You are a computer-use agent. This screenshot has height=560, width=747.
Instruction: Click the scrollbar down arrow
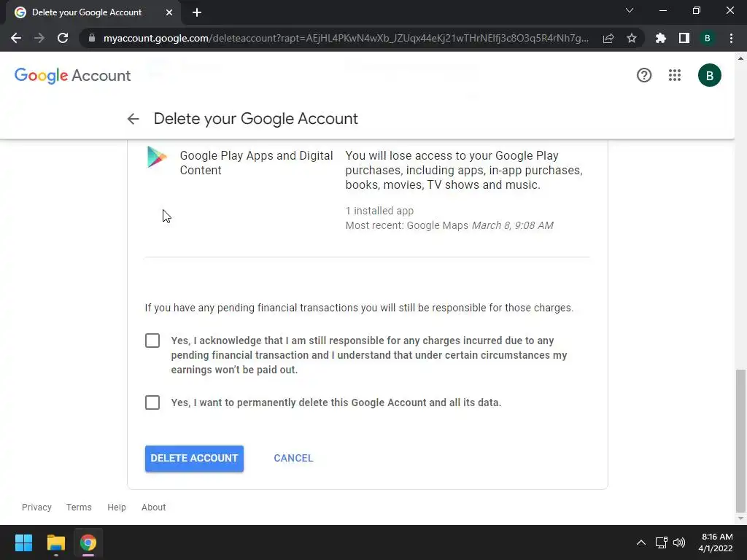[x=740, y=518]
